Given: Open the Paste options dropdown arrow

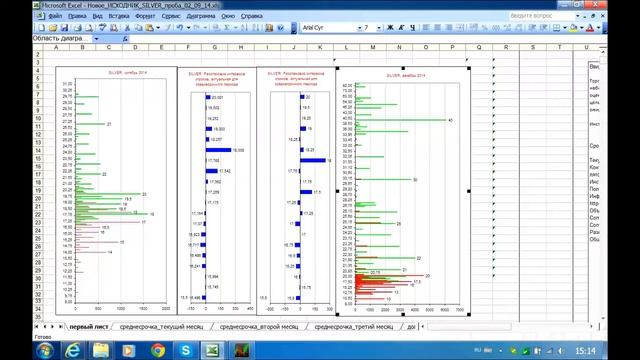Looking at the screenshot, I should [x=158, y=28].
